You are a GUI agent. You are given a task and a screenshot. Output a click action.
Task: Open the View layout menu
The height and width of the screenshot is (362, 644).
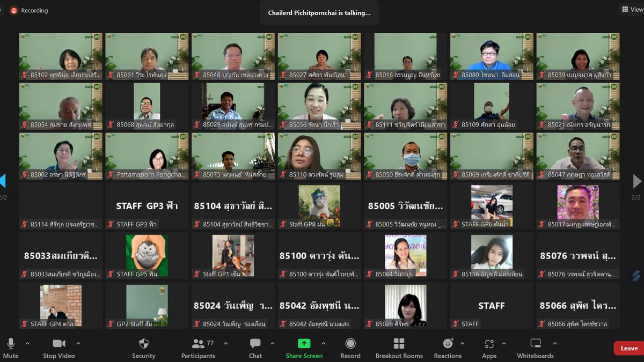click(632, 9)
